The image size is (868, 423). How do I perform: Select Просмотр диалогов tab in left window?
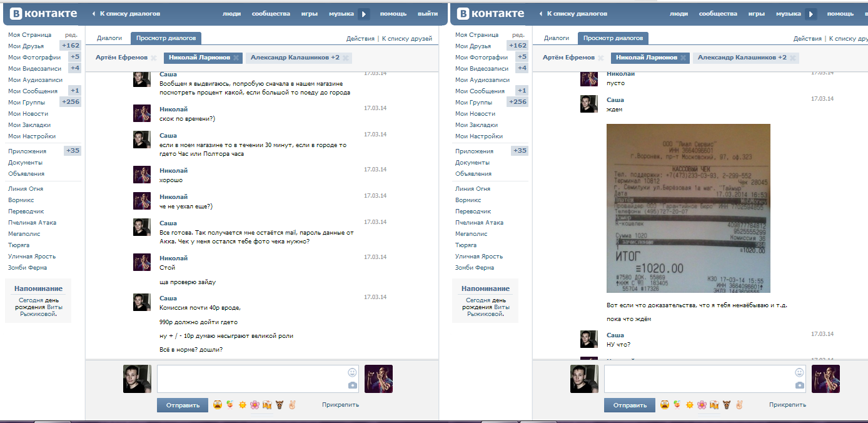click(x=166, y=38)
